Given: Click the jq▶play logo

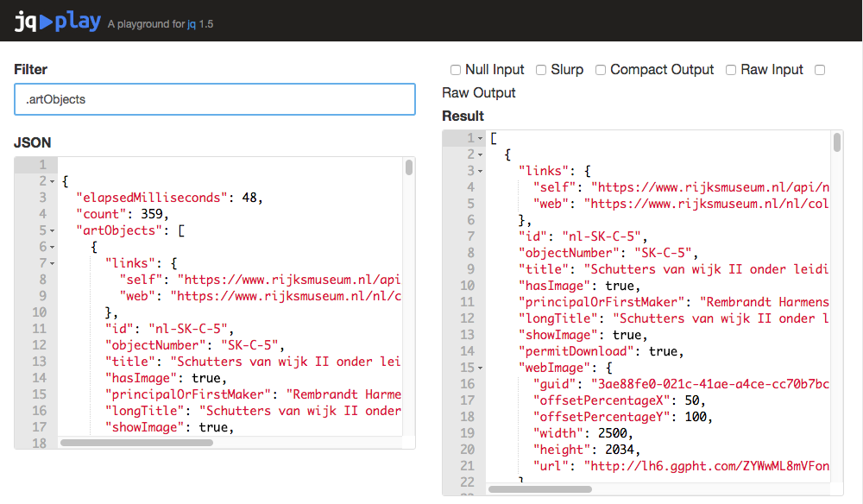Looking at the screenshot, I should [x=56, y=21].
